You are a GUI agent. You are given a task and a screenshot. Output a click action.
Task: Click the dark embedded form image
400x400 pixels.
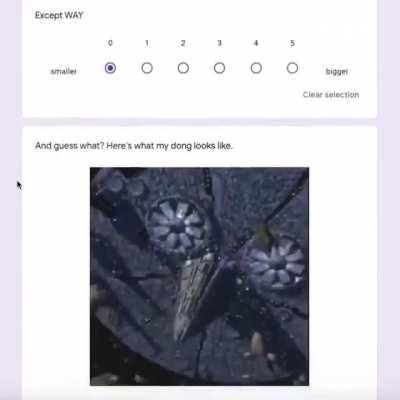(199, 276)
